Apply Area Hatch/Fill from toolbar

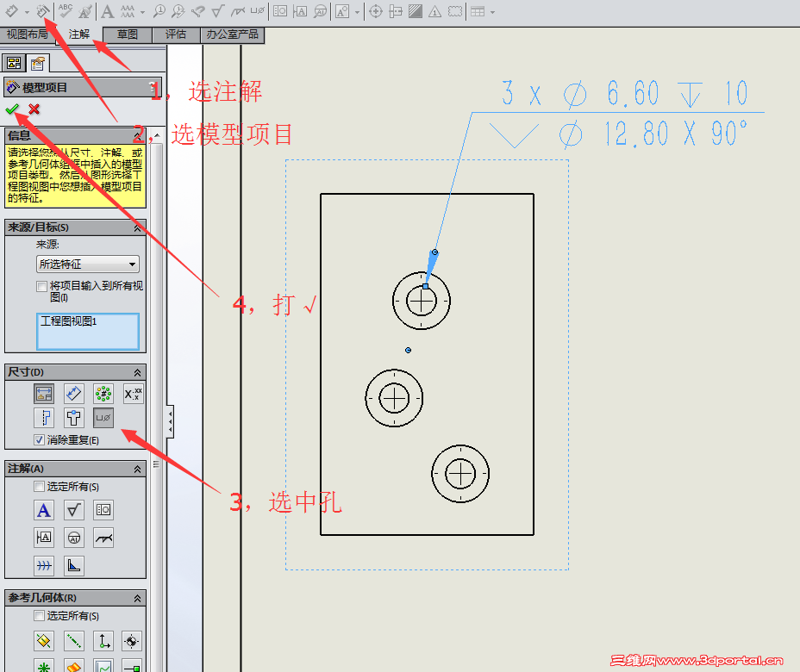pyautogui.click(x=416, y=11)
